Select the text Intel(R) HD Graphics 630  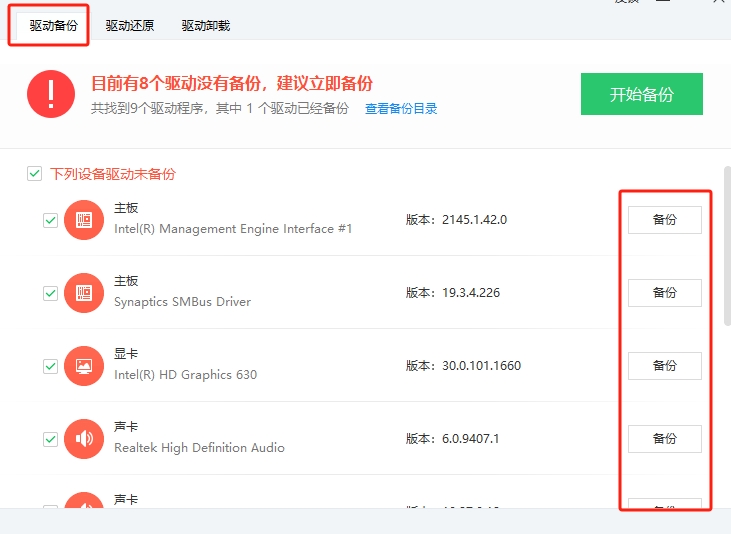[x=186, y=375]
